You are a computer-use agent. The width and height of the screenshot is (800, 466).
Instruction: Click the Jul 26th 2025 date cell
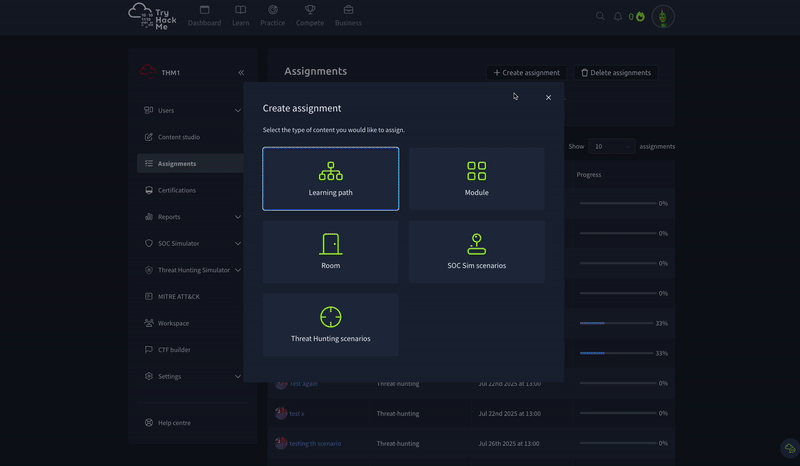[x=509, y=444]
